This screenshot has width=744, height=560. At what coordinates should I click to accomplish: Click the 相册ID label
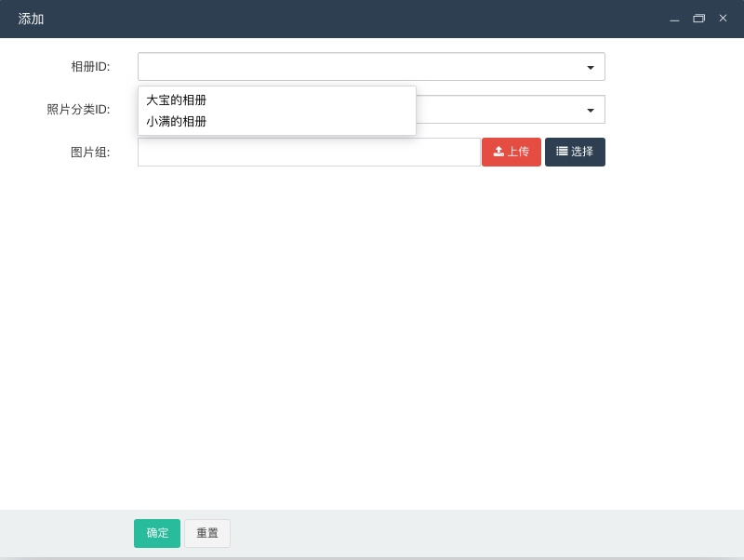tap(90, 66)
